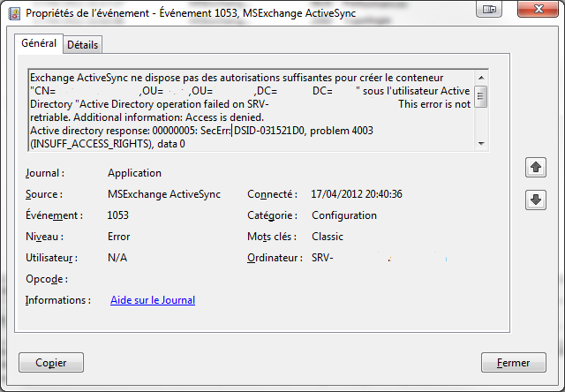Select the date 17/04/2012 20:40:36
565x392 pixels.
click(x=357, y=194)
